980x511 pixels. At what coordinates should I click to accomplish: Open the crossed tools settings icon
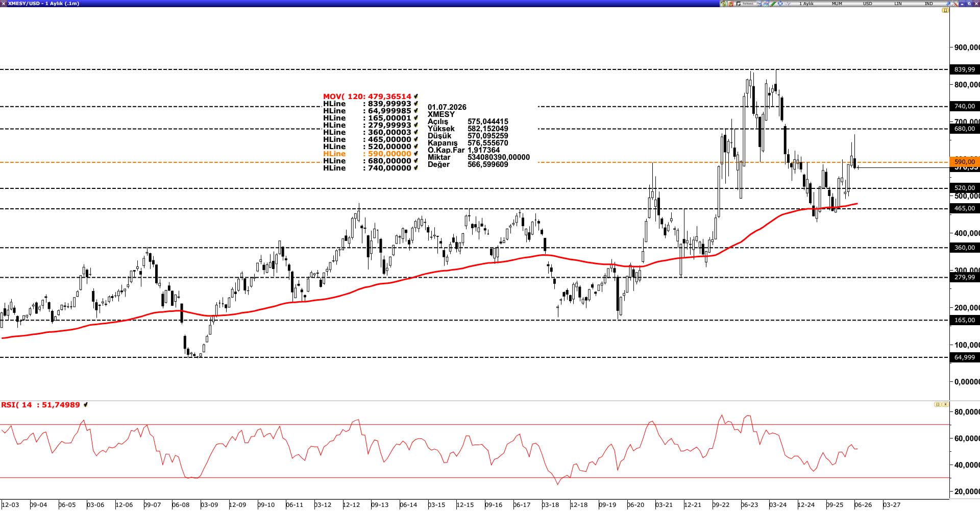(x=955, y=4)
